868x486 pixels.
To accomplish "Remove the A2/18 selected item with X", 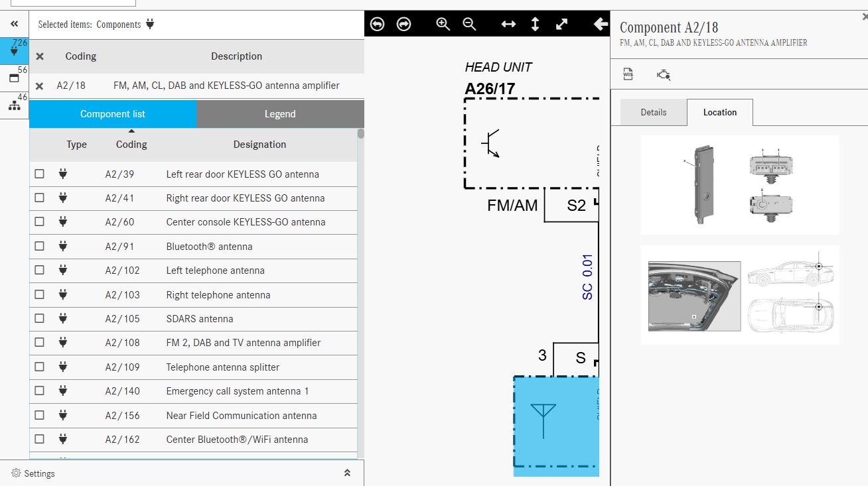I will 39,86.
